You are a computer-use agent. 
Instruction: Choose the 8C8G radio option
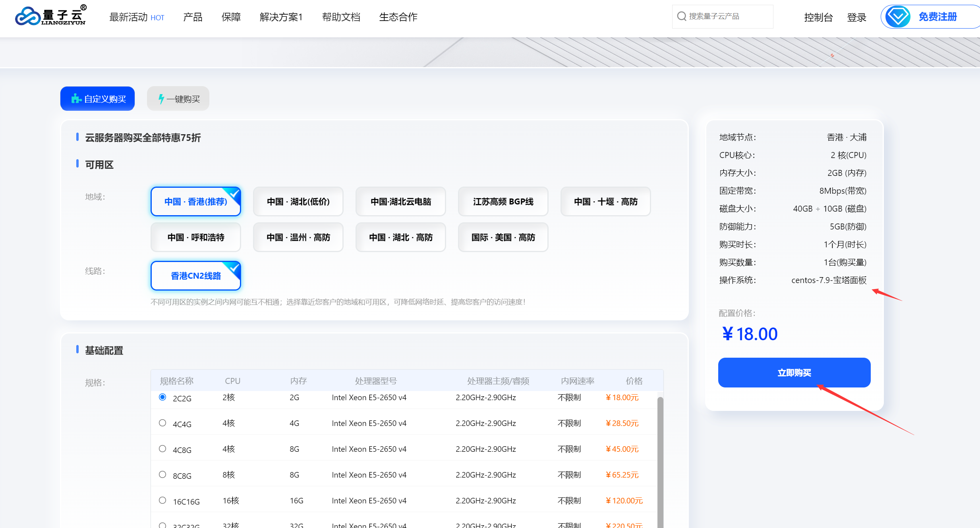[162, 475]
